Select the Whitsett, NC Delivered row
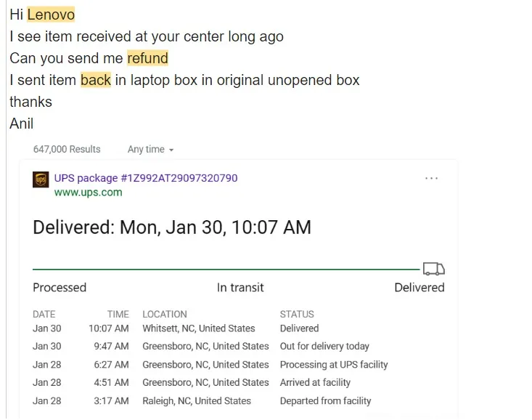 [x=210, y=328]
